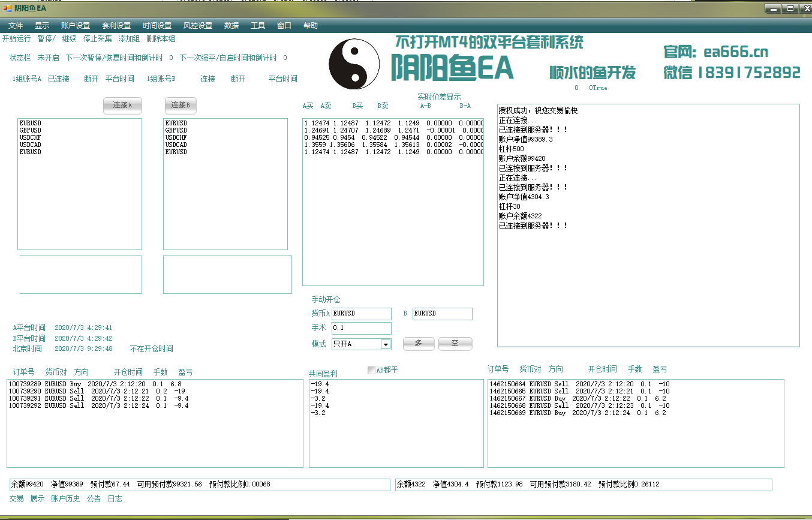This screenshot has width=812, height=520.
Task: Click the 1.3559 USDCAD price row
Action: (393, 145)
